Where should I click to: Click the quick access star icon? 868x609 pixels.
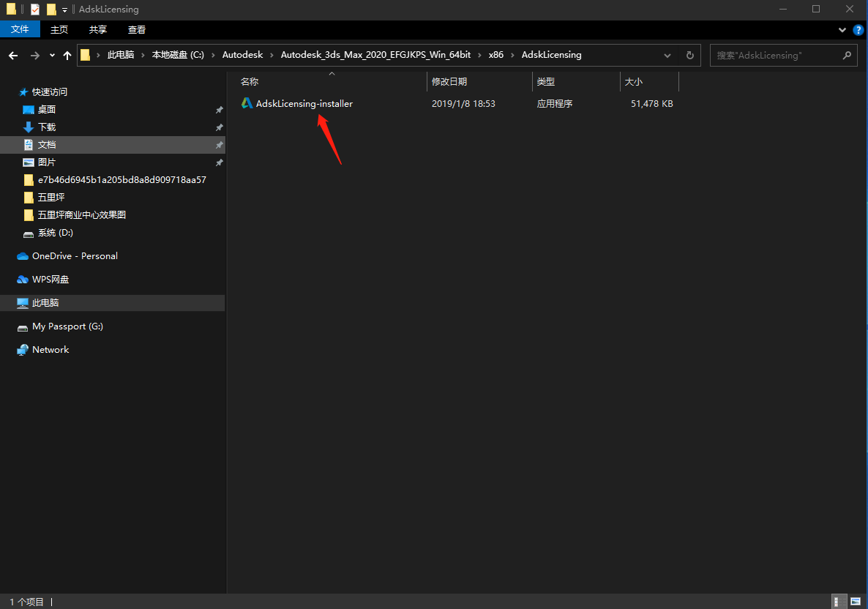(x=23, y=92)
